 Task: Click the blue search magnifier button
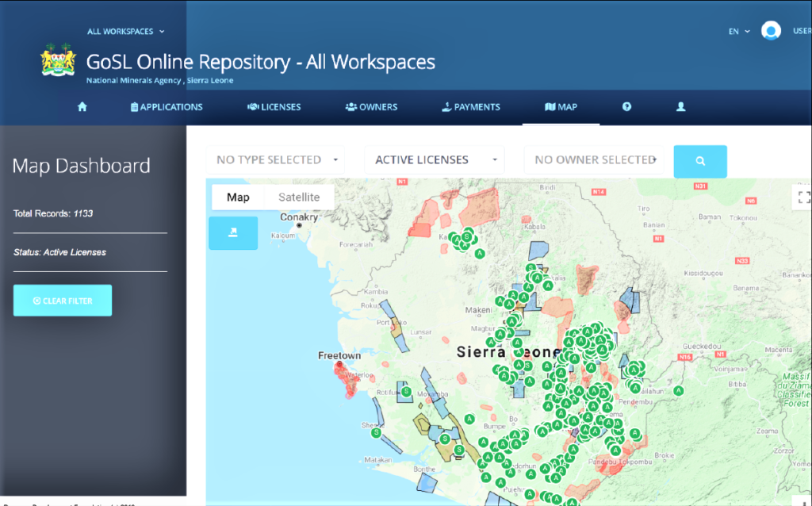coord(700,161)
